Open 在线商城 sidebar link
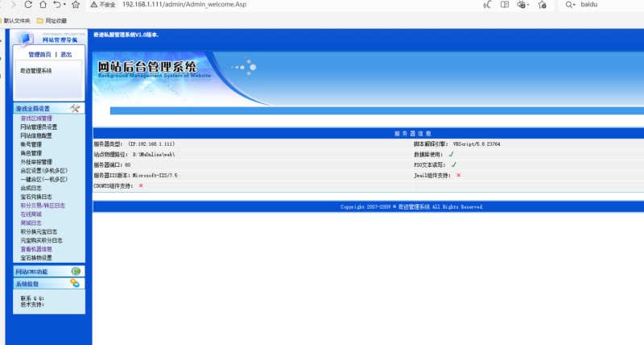644x345 pixels. pos(31,214)
